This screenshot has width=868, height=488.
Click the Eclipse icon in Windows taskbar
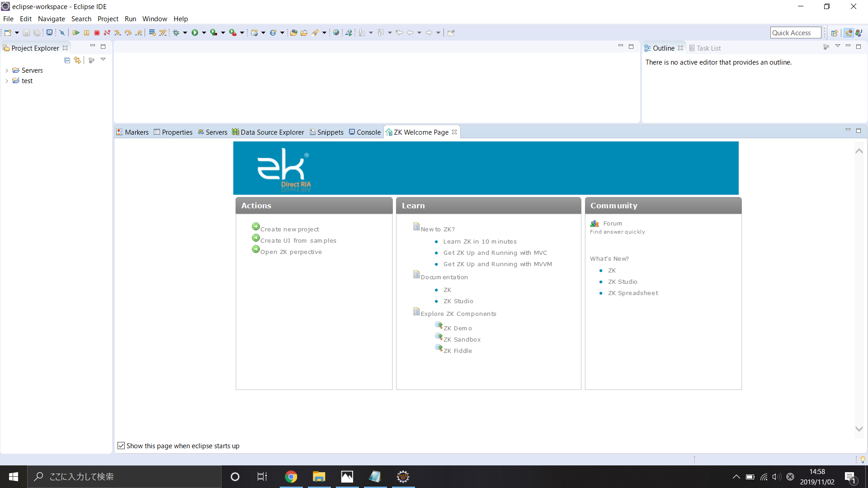[x=403, y=477]
